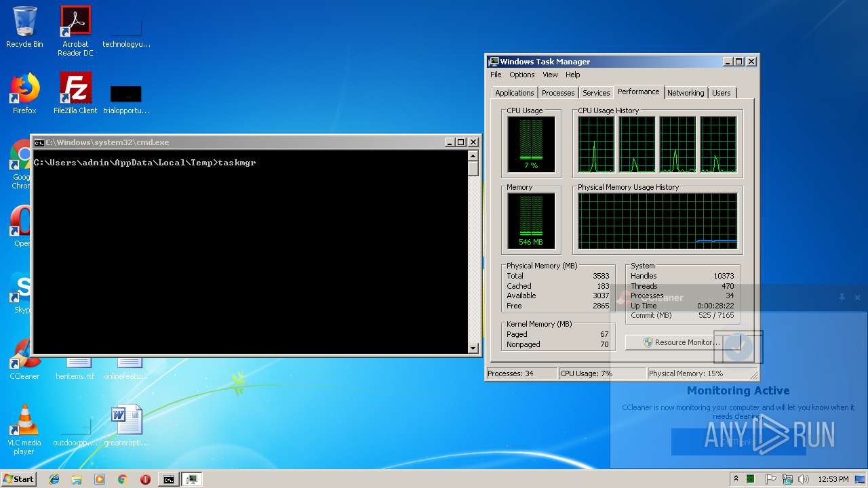Viewport: 868px width, 488px height.
Task: Click 'Physical Memory: 15%' status bar text
Action: pos(686,373)
